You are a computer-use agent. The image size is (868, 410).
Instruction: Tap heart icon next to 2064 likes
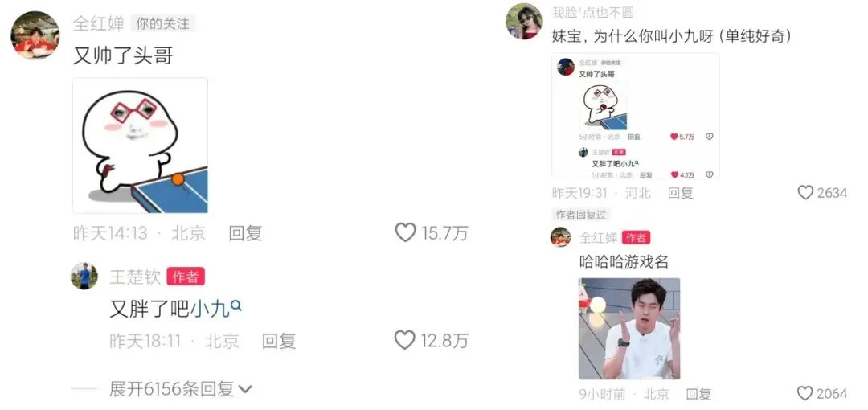805,393
